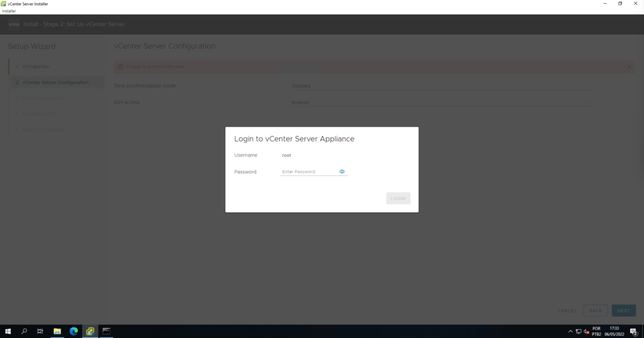This screenshot has height=338, width=644.
Task: Open the notification center icon
Action: (634, 332)
